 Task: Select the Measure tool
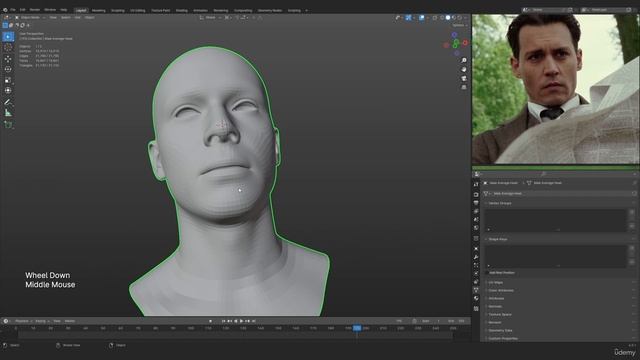8,113
